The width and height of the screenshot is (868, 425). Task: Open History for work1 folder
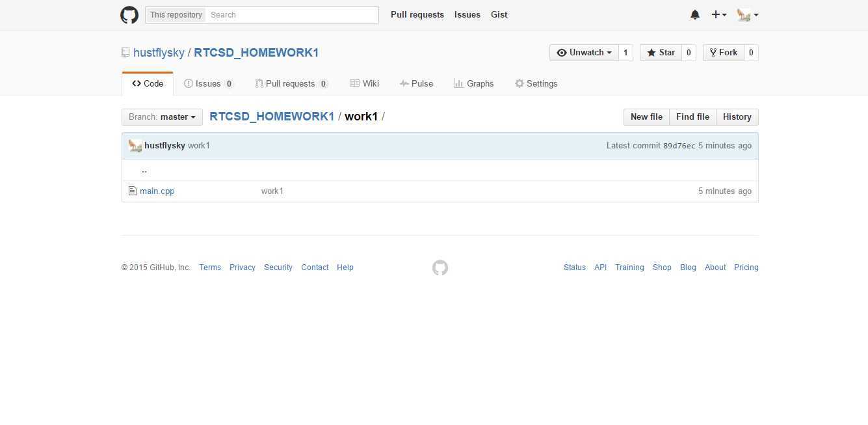coord(737,117)
